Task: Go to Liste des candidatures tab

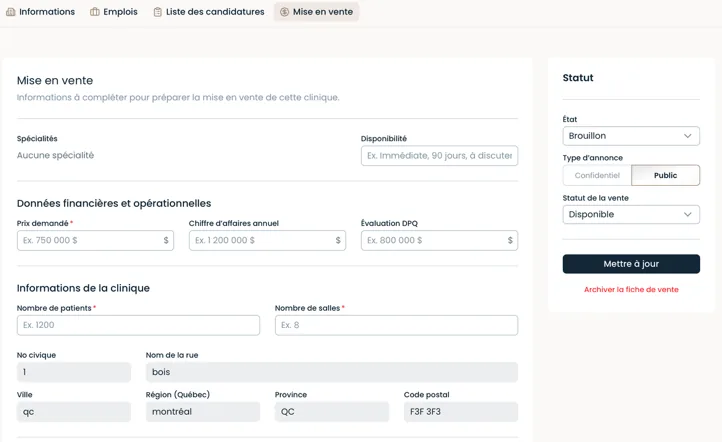Action: coord(209,12)
